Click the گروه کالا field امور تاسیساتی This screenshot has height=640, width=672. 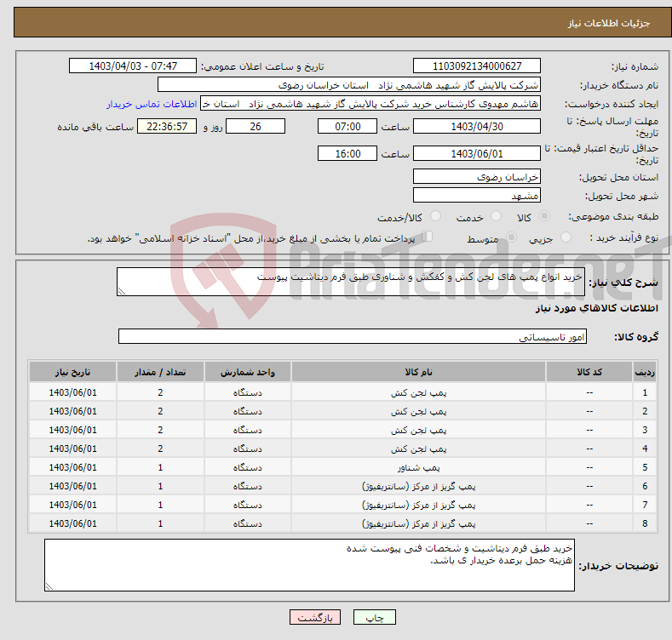[x=353, y=336]
